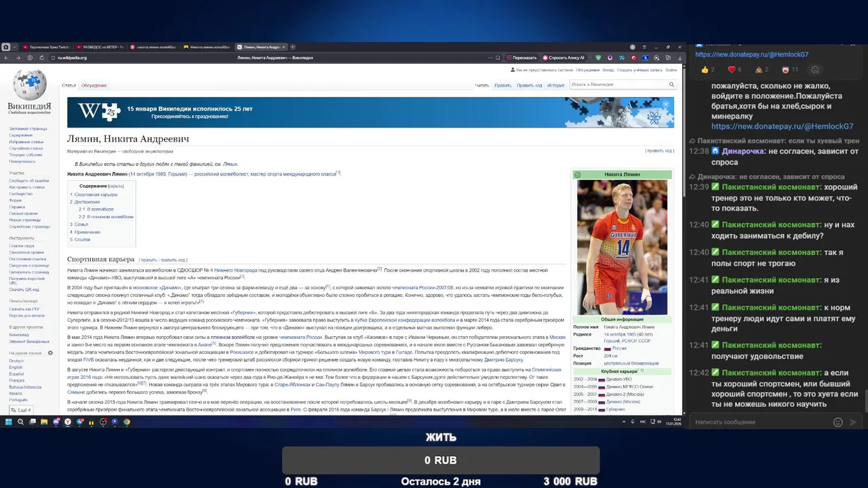This screenshot has width=868, height=488.
Task: Click the red heart reaction
Action: pos(735,70)
